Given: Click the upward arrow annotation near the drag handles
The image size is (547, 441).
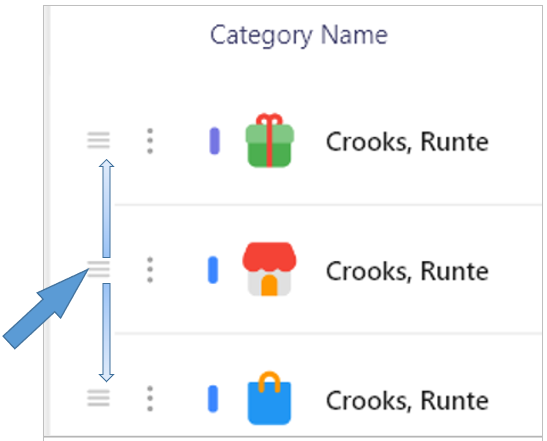Looking at the screenshot, I should (x=106, y=208).
